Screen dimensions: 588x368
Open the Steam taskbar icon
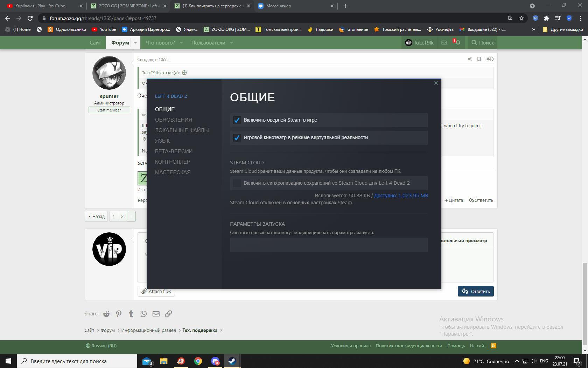point(232,361)
